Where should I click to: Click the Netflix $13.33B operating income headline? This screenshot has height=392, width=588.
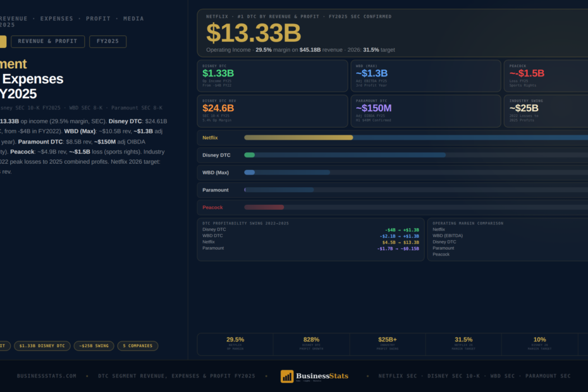pos(254,33)
